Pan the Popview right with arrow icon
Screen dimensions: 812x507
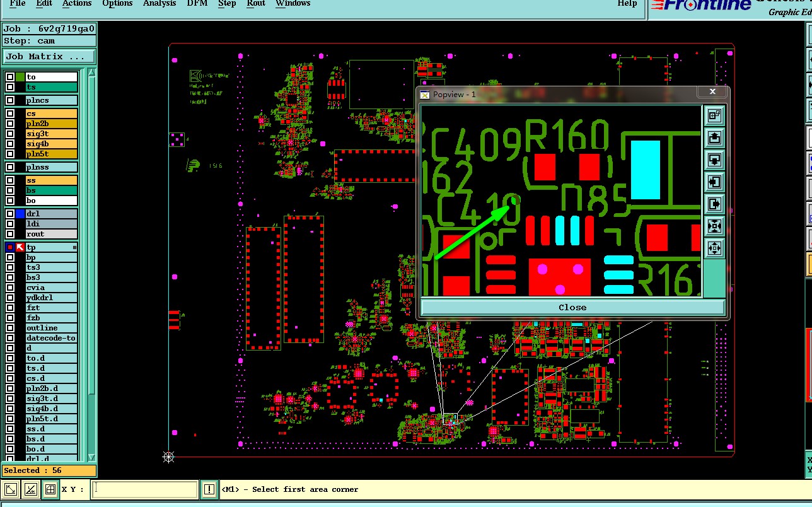714,204
